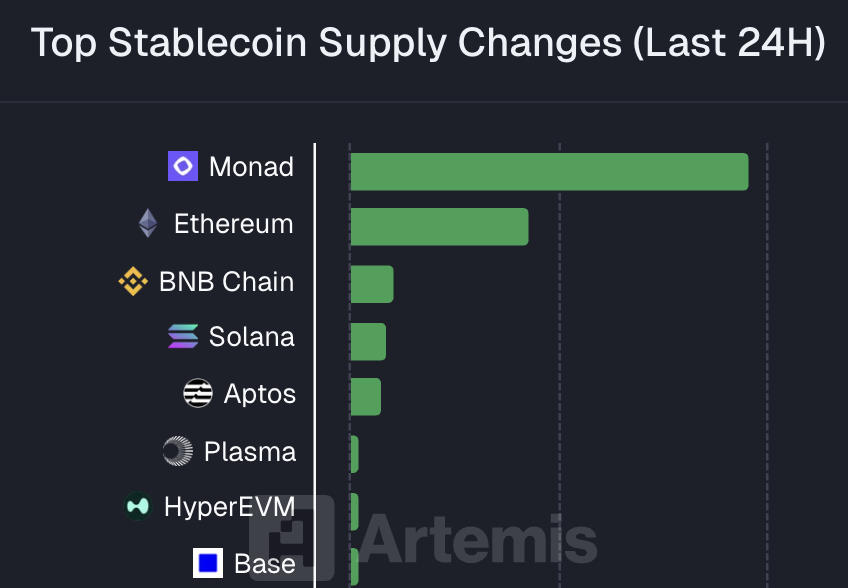Click the Solana striped logo icon
This screenshot has height=588, width=848.
point(183,337)
